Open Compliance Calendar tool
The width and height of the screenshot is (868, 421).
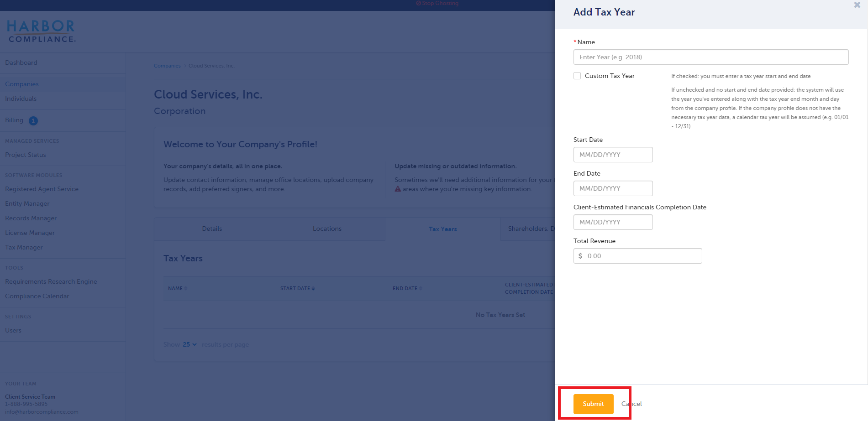pos(37,296)
